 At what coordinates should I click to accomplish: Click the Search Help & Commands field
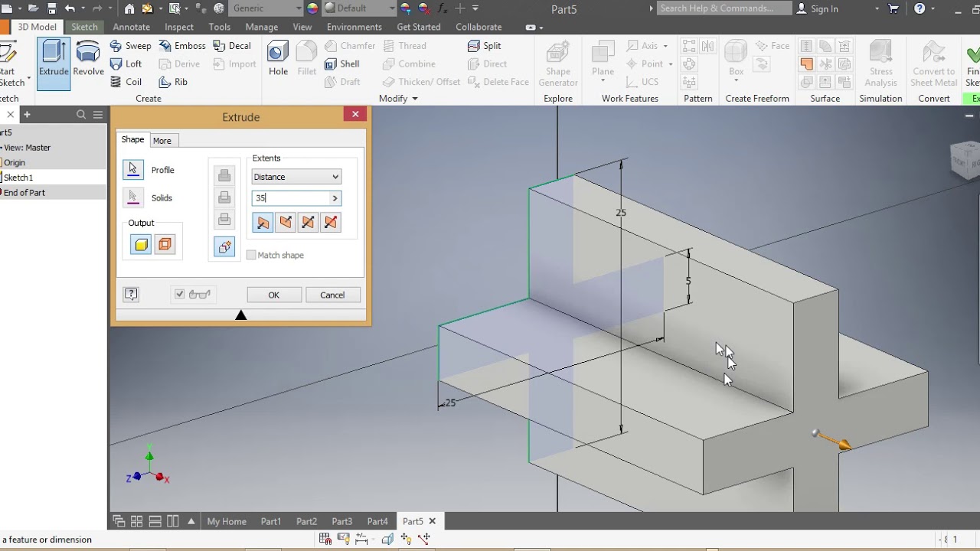724,8
